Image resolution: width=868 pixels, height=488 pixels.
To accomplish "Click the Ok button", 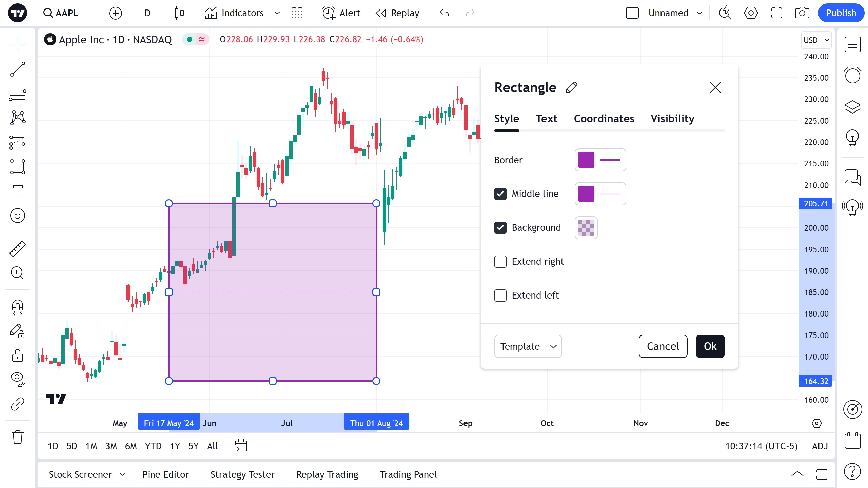I will coord(710,346).
